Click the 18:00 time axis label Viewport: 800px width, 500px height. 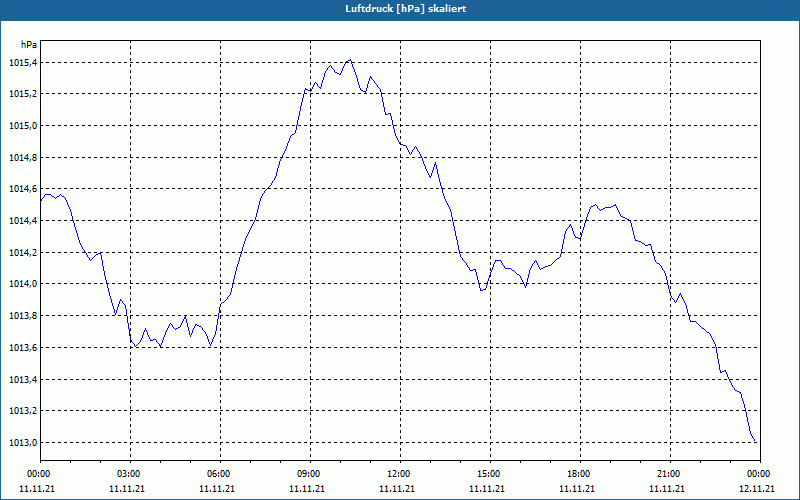point(580,474)
